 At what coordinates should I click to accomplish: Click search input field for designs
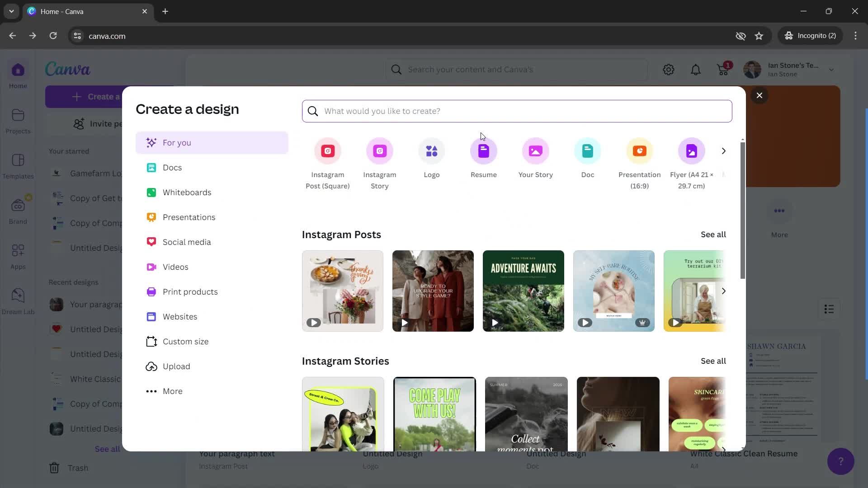(x=518, y=111)
